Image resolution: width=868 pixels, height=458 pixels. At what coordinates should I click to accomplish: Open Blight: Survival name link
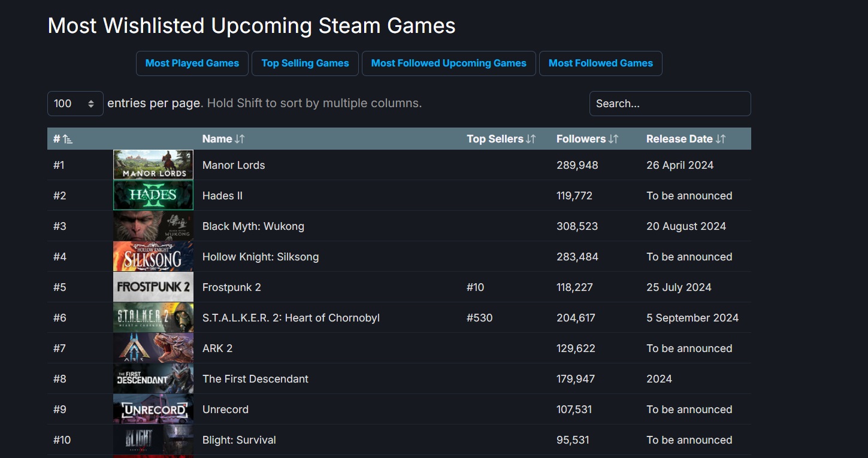click(239, 440)
